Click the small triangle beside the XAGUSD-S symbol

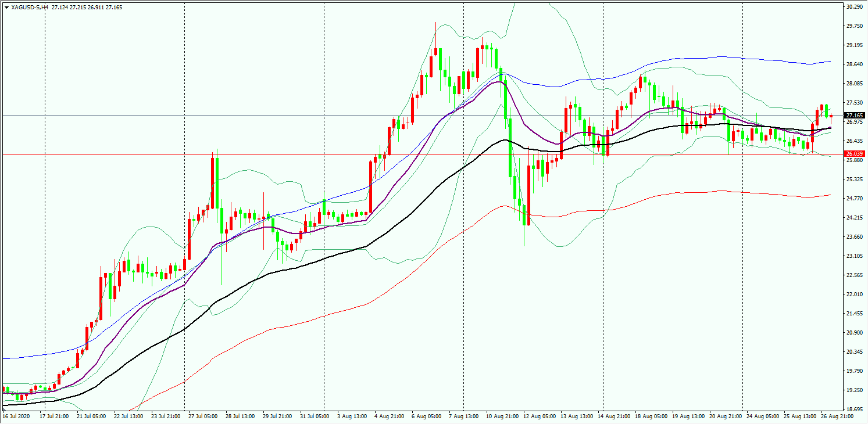click(x=6, y=8)
